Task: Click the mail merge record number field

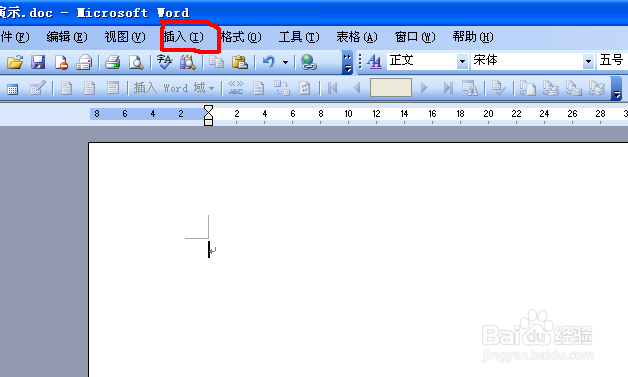Action: tap(390, 88)
